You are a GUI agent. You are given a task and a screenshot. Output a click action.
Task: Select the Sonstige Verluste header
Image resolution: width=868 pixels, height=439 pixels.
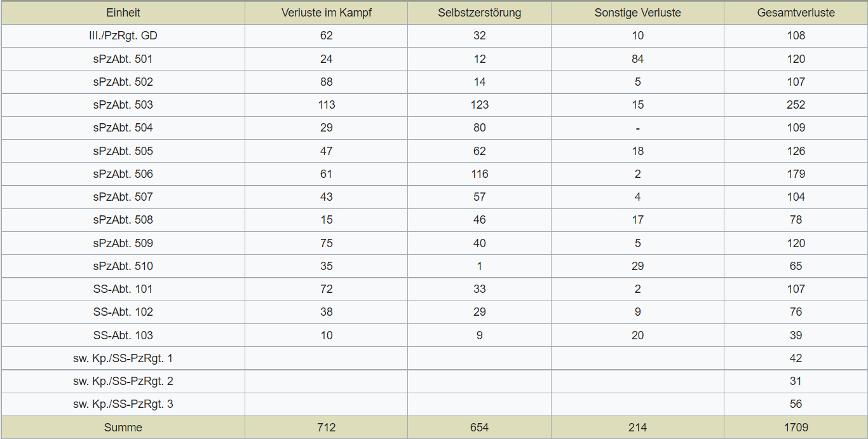coord(637,13)
